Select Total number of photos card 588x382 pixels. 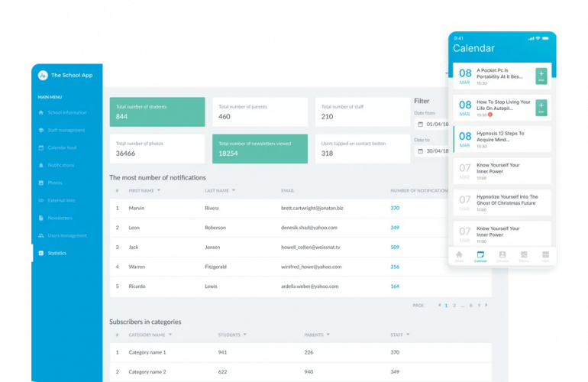[x=157, y=148]
